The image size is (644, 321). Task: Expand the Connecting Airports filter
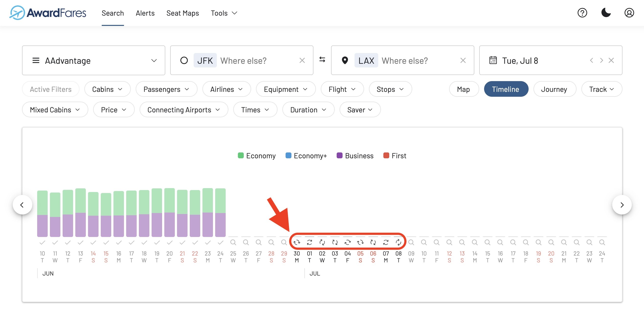tap(184, 110)
